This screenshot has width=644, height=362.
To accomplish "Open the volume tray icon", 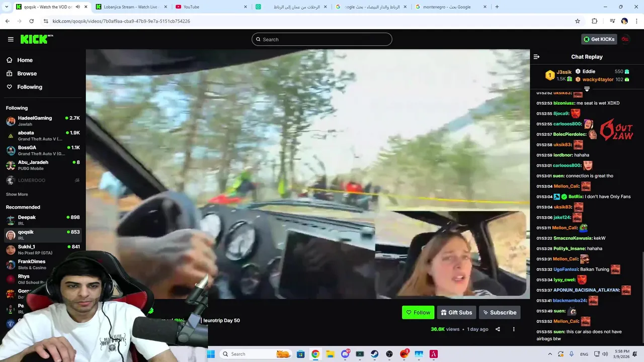I will tap(605, 354).
